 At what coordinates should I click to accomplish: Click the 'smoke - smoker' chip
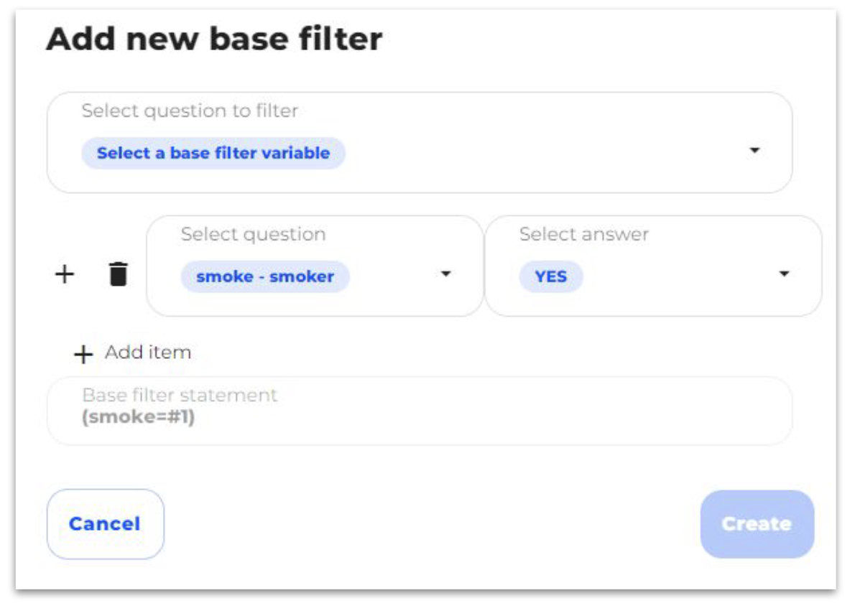coord(265,276)
